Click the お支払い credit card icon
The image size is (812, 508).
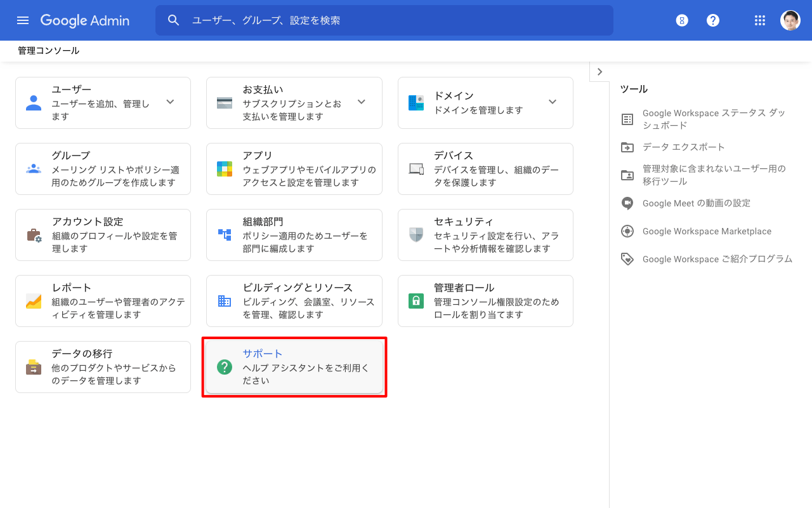coord(225,103)
